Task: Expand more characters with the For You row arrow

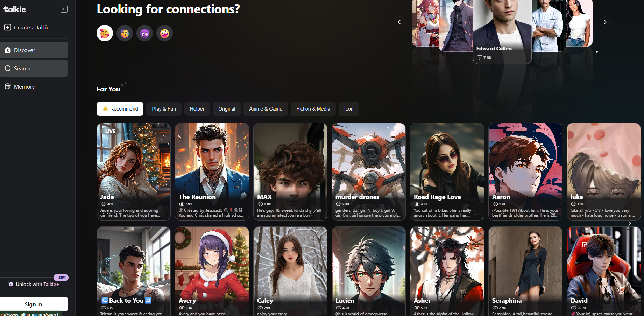Action: 629,224
